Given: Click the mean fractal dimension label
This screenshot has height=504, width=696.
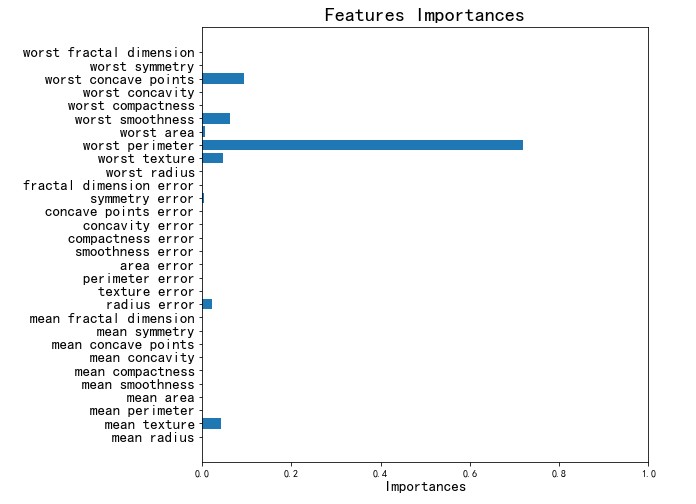Looking at the screenshot, I should [112, 318].
